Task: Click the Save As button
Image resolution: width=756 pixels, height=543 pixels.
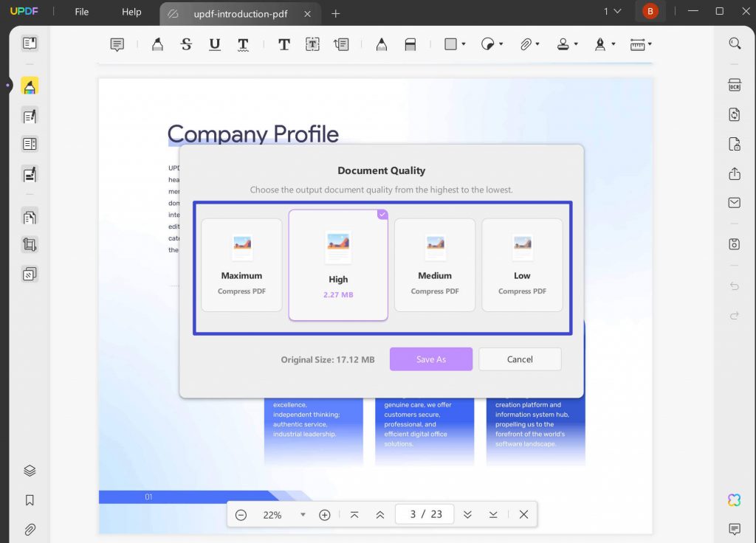Action: coord(430,359)
